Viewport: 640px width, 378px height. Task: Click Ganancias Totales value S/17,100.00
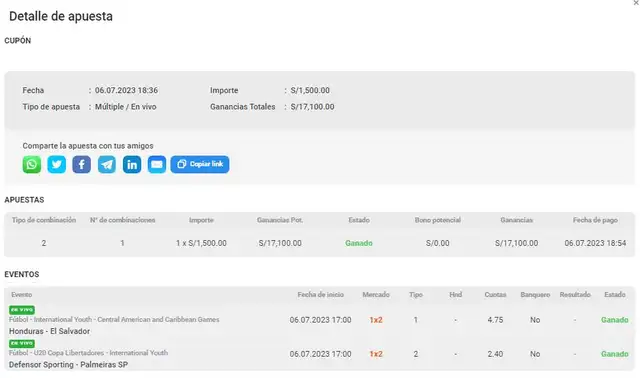tap(312, 107)
